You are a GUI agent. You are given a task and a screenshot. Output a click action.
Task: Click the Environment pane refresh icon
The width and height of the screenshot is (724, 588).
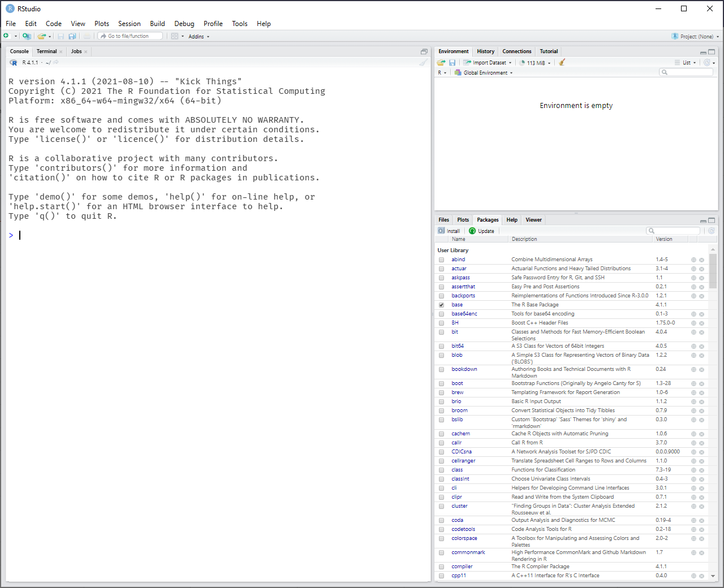point(706,63)
